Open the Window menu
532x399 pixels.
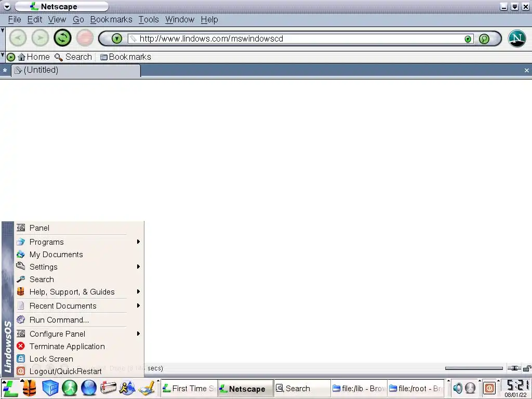coord(180,20)
